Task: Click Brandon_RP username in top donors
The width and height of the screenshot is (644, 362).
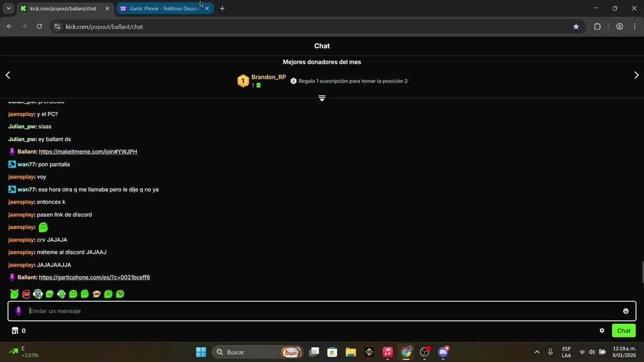Action: [x=269, y=77]
